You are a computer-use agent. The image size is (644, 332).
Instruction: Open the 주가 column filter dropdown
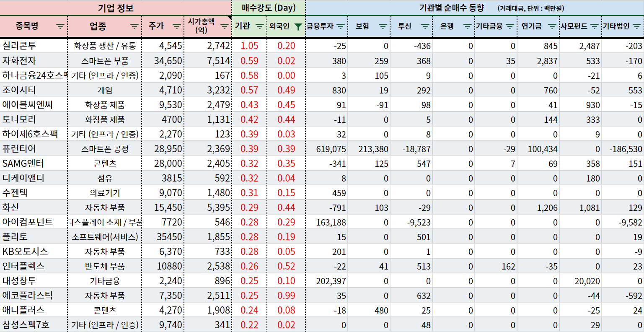point(176,26)
